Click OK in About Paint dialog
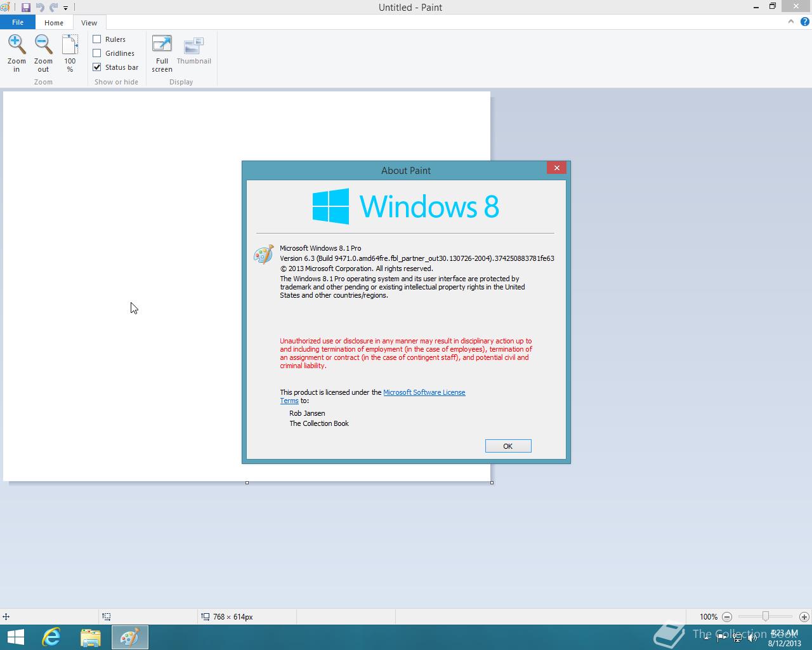Viewport: 812px width, 650px height. 508,446
